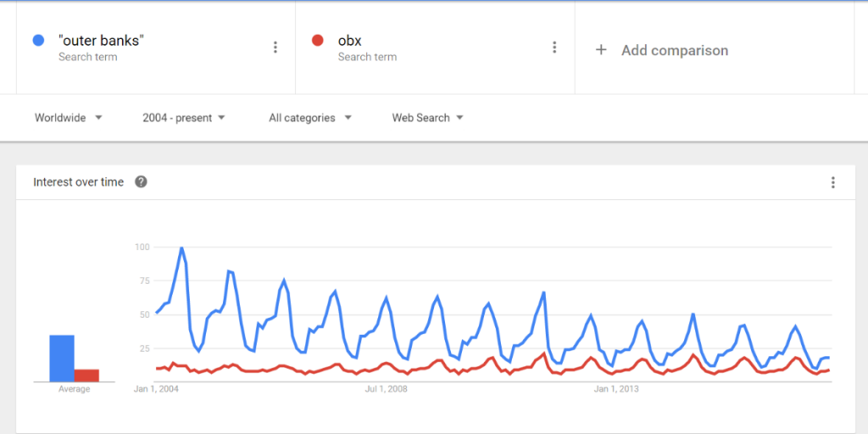Click the Jan 1, 2013 axis label
The width and height of the screenshot is (868, 434).
click(x=616, y=389)
